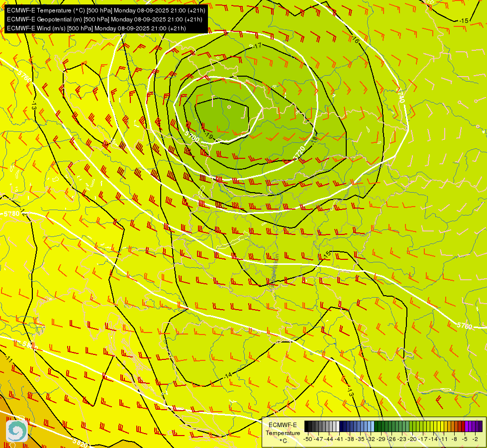The height and width of the screenshot is (448, 487).
Task: Click the 5740 geopotential contour label
Action: 401,96
